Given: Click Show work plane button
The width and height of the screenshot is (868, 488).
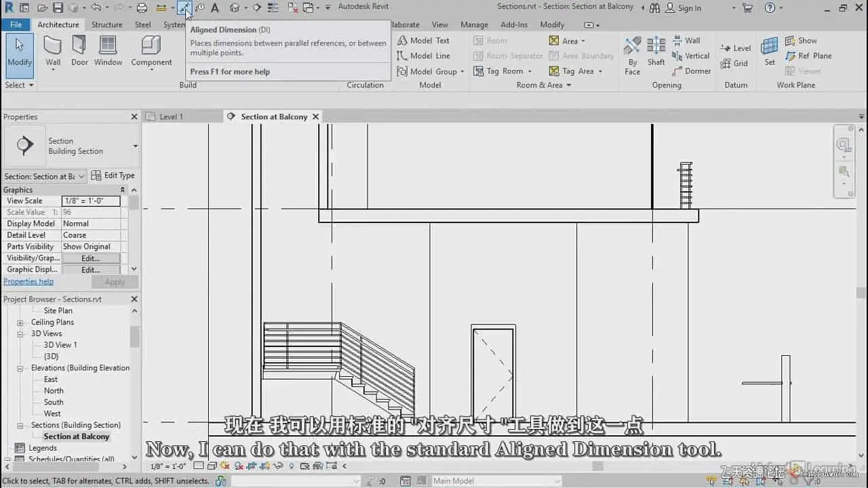Looking at the screenshot, I should 801,41.
